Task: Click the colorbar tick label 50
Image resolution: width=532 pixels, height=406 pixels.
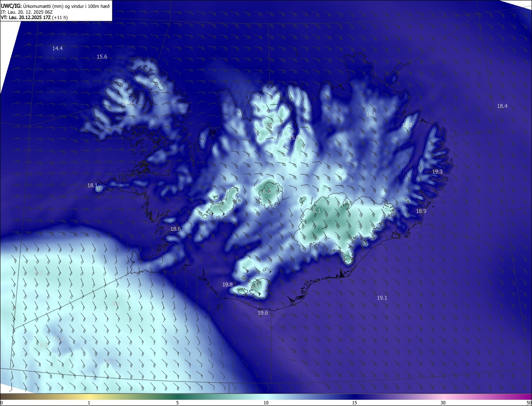Action: pyautogui.click(x=529, y=403)
